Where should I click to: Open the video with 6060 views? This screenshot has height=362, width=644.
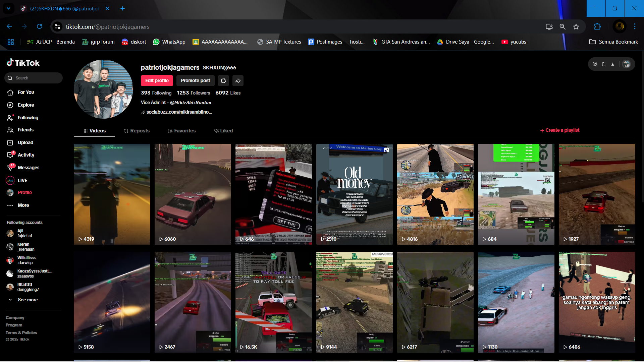pyautogui.click(x=193, y=194)
